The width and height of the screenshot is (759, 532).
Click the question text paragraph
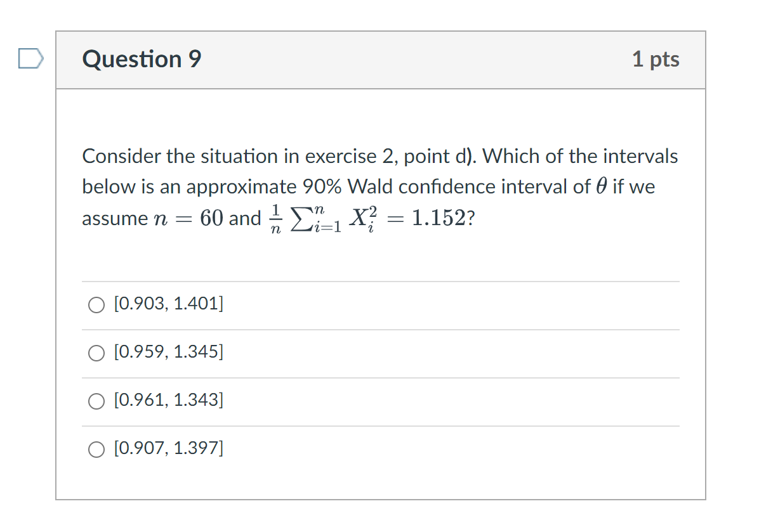click(379, 186)
